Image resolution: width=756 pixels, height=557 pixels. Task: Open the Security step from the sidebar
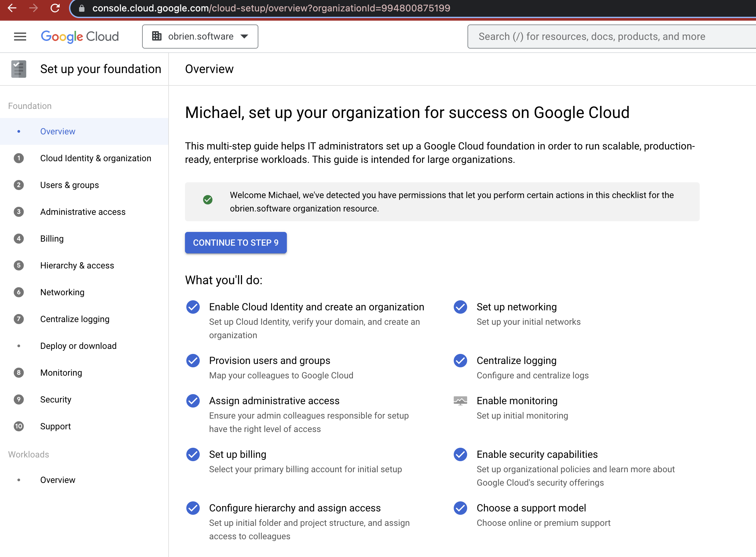56,399
